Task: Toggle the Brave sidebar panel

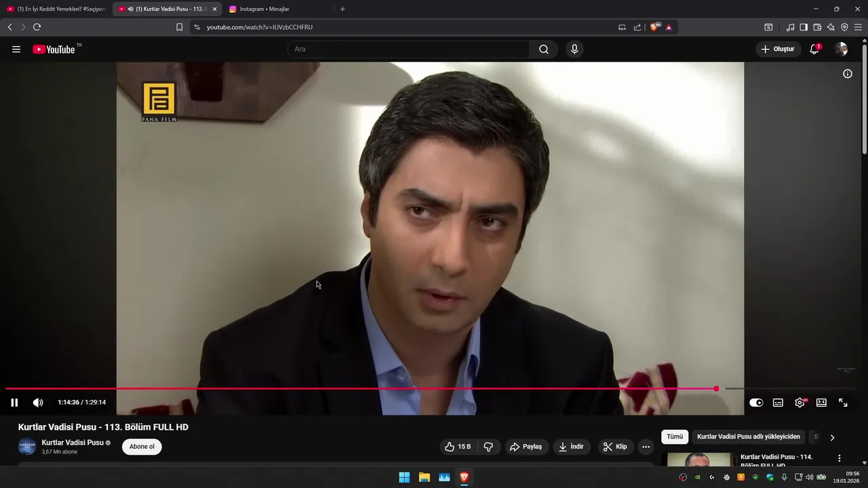Action: click(804, 27)
